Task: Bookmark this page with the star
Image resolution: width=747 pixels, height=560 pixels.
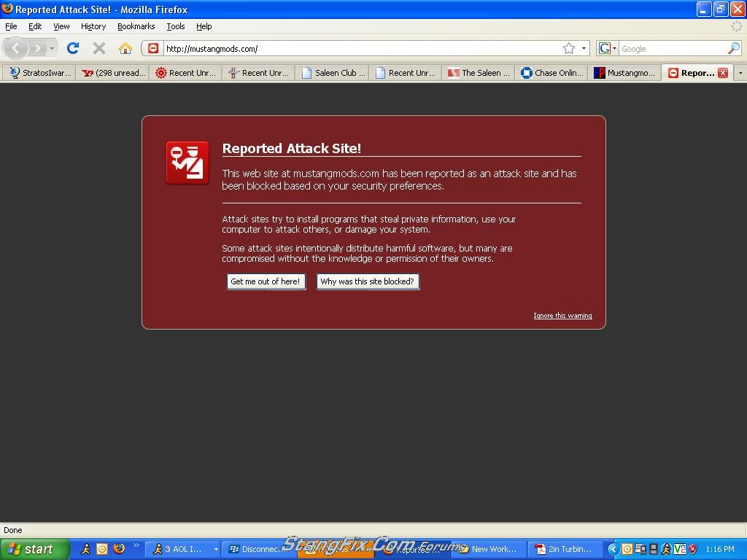Action: click(x=569, y=48)
